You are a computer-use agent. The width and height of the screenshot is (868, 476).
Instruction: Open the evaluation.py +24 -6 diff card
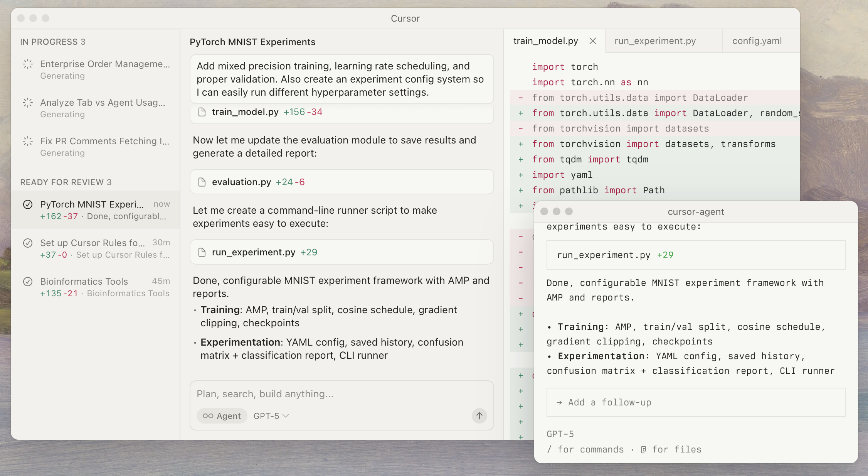pos(341,182)
